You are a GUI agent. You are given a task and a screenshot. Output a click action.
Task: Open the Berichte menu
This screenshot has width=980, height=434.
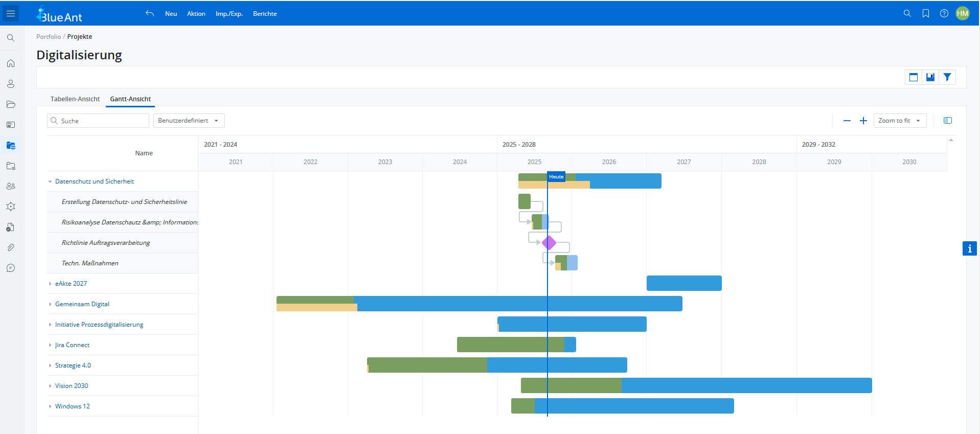point(265,14)
